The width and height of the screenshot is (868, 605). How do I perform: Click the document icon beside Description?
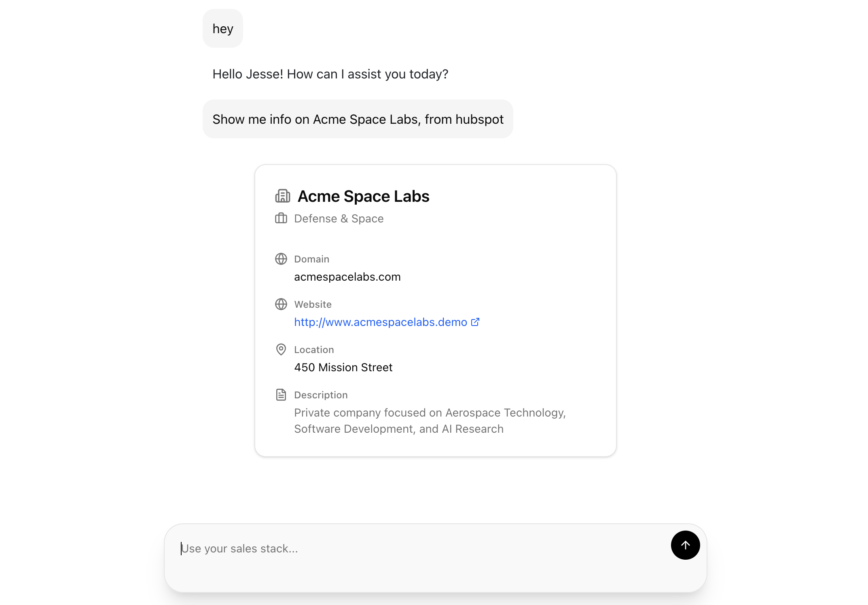point(281,395)
